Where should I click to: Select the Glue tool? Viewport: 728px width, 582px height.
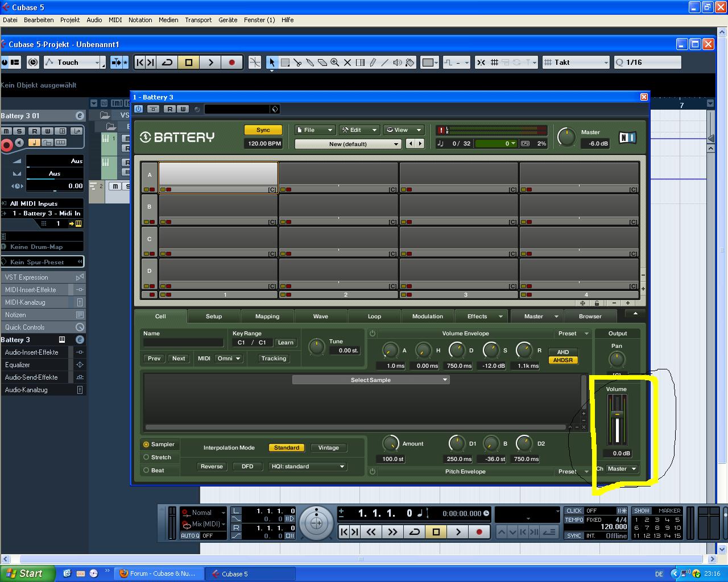[x=310, y=63]
